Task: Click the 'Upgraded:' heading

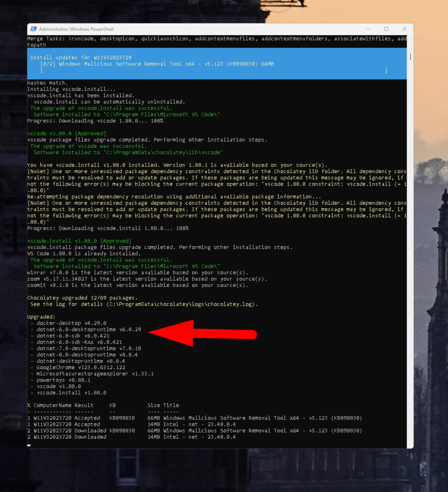Action: point(41,317)
